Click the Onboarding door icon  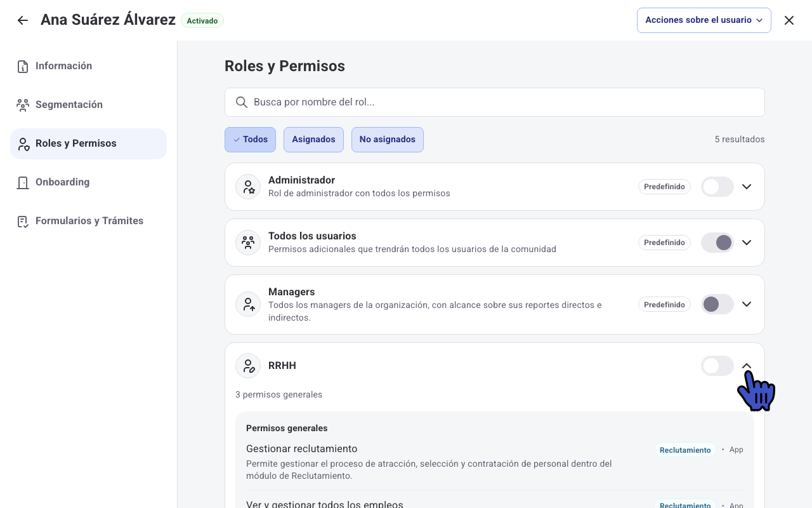[x=23, y=183]
